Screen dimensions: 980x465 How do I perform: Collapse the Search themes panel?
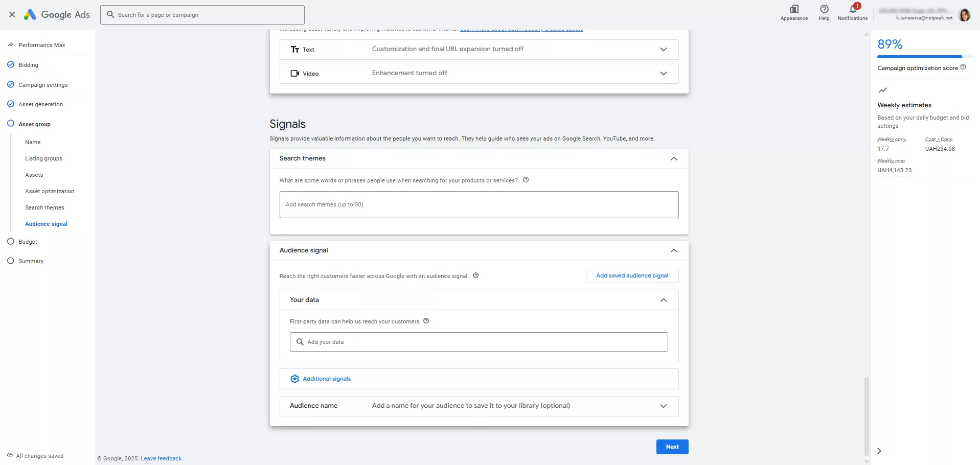pyautogui.click(x=673, y=159)
